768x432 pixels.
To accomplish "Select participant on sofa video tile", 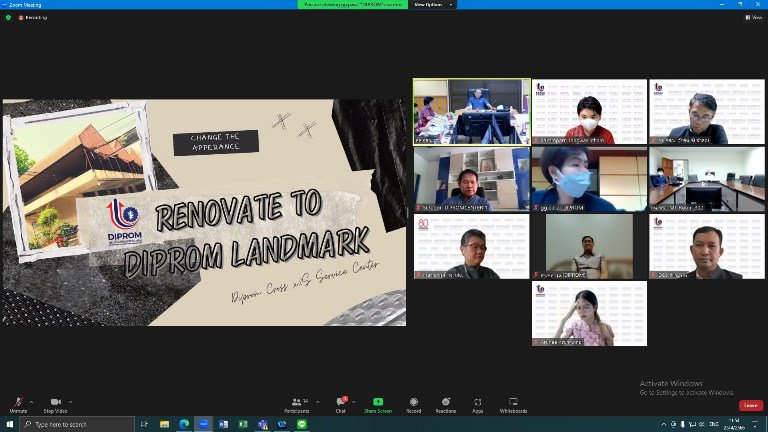I will click(589, 246).
